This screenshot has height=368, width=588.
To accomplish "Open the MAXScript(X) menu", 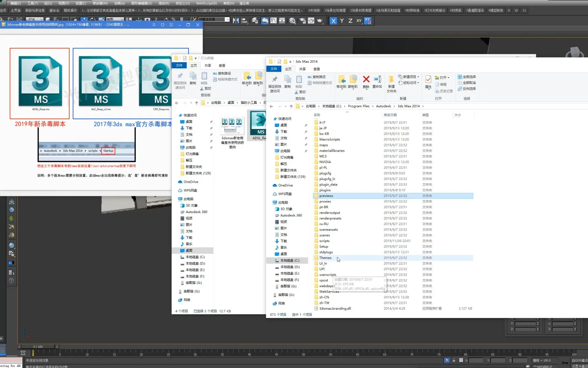I will tap(206, 3).
